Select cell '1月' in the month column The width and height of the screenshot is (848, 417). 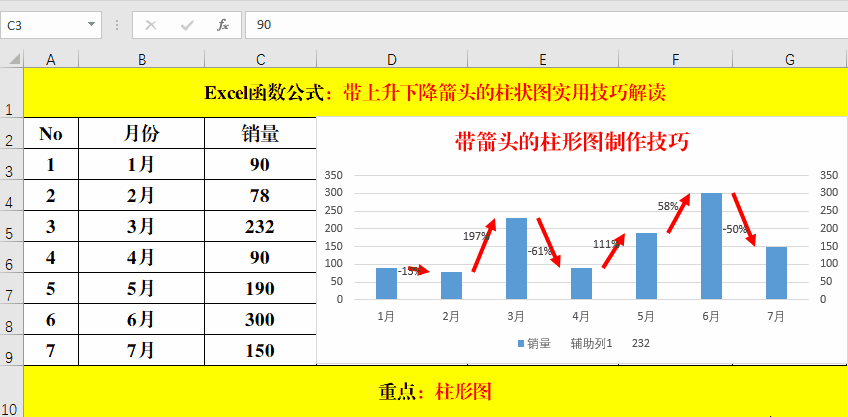[x=142, y=164]
